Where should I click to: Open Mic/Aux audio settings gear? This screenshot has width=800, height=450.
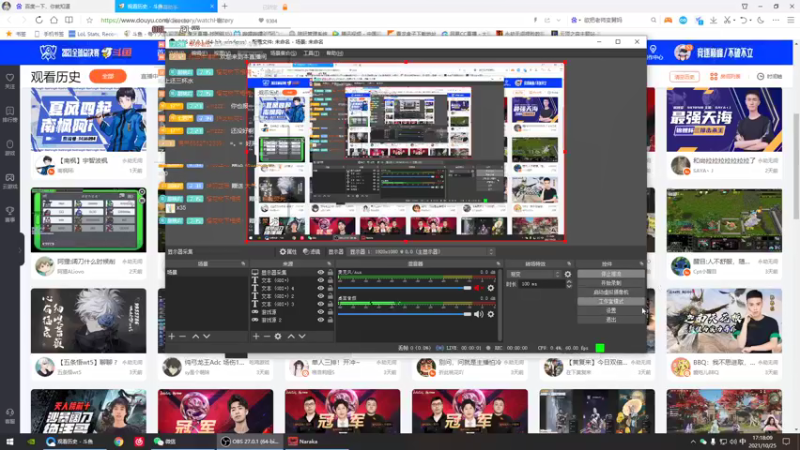[x=491, y=288]
